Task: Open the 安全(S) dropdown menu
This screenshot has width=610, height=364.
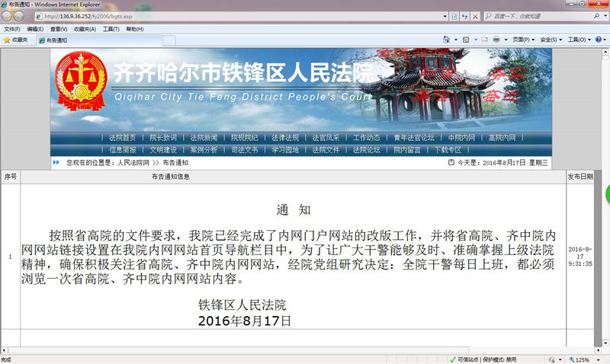Action: pos(551,40)
